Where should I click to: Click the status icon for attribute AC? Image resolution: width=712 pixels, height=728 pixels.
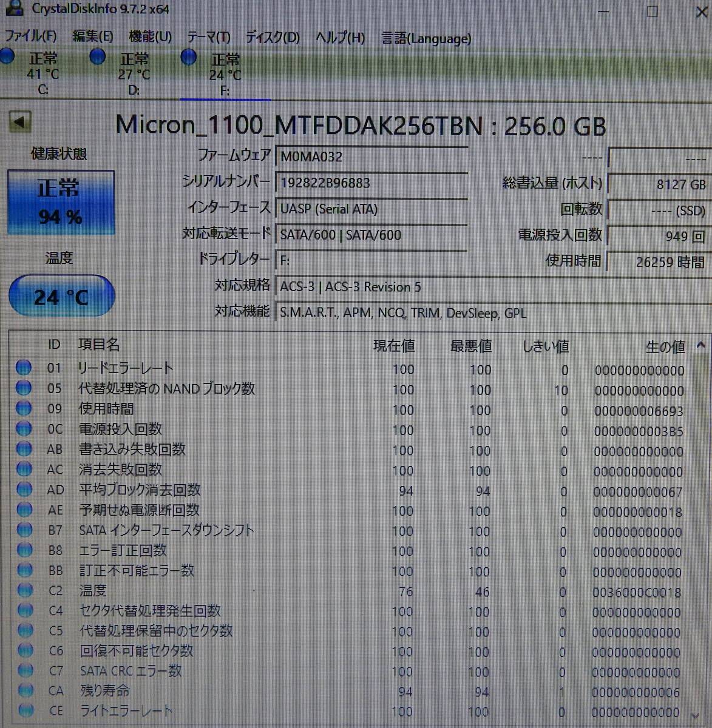tap(24, 468)
